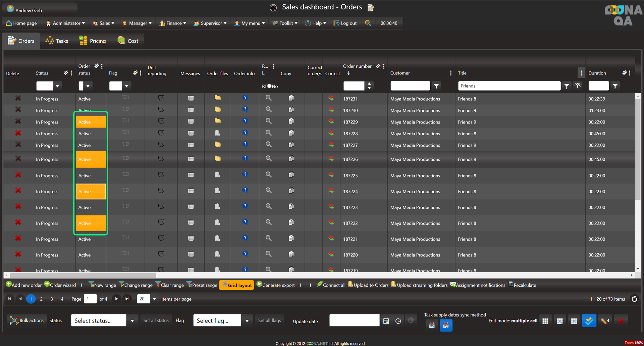Switch to the Pricing tab
The height and width of the screenshot is (346, 644).
tap(92, 41)
